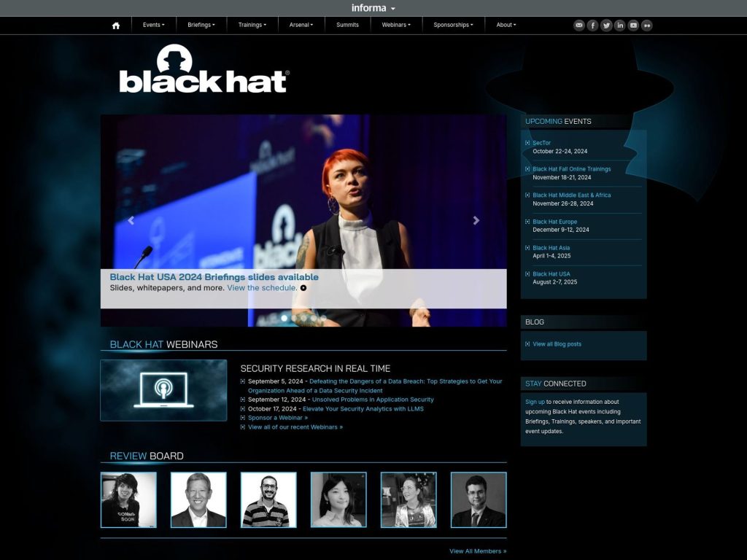Click the webinar broadcast graphic icon
Image resolution: width=747 pixels, height=560 pixels.
click(x=163, y=389)
